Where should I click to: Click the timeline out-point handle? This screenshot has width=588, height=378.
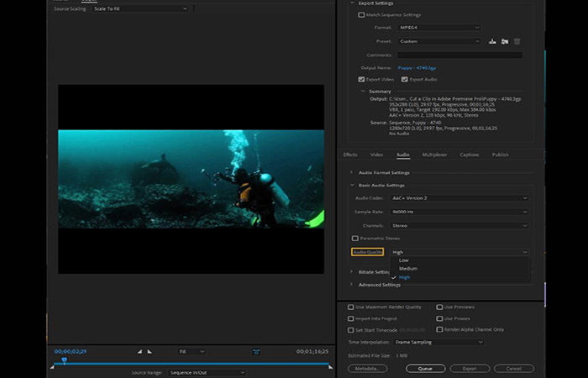[330, 367]
